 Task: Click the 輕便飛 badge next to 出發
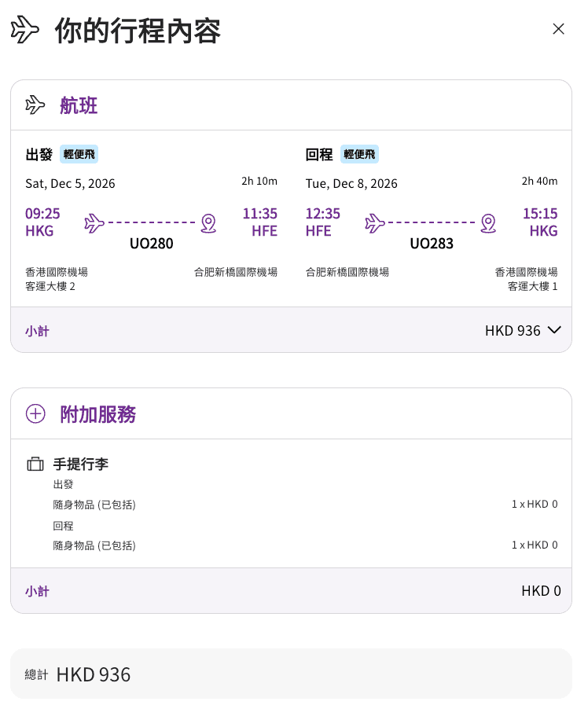tap(79, 154)
